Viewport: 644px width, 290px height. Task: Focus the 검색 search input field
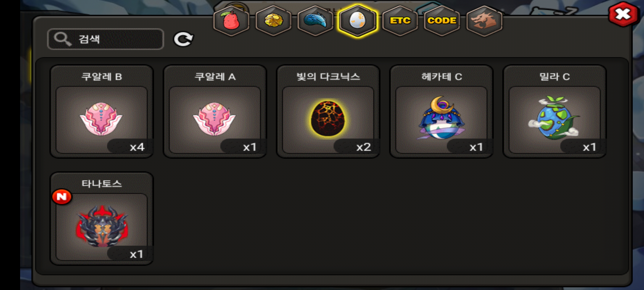pos(105,39)
